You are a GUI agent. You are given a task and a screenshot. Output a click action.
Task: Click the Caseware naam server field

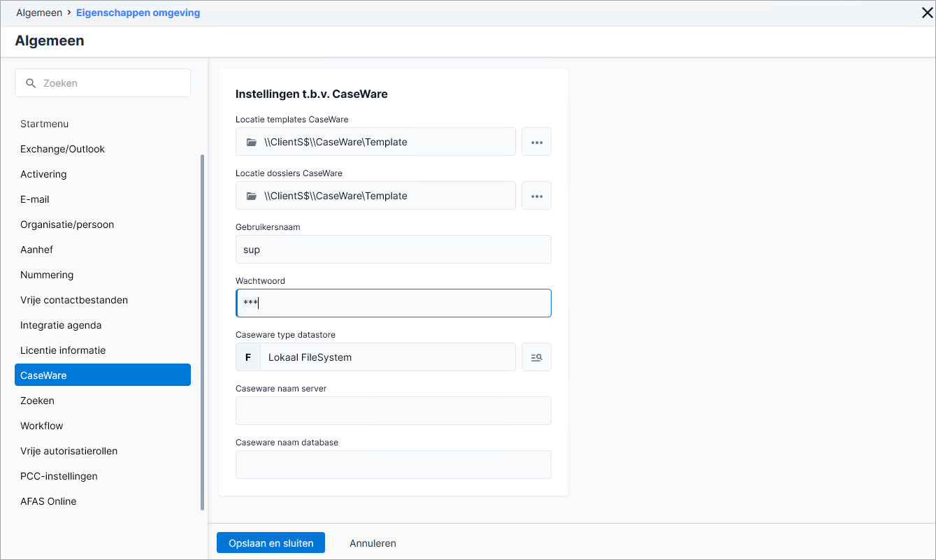[394, 411]
